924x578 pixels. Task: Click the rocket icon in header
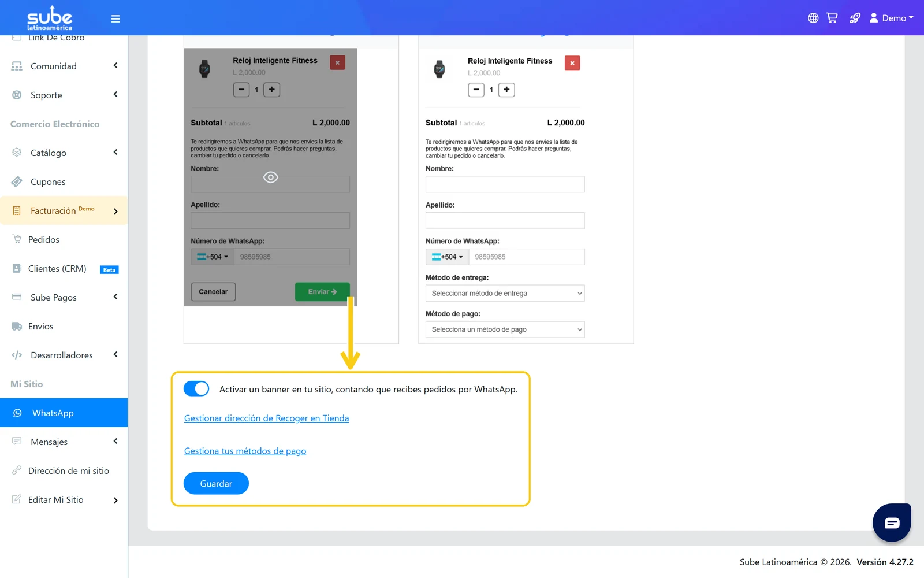tap(855, 18)
